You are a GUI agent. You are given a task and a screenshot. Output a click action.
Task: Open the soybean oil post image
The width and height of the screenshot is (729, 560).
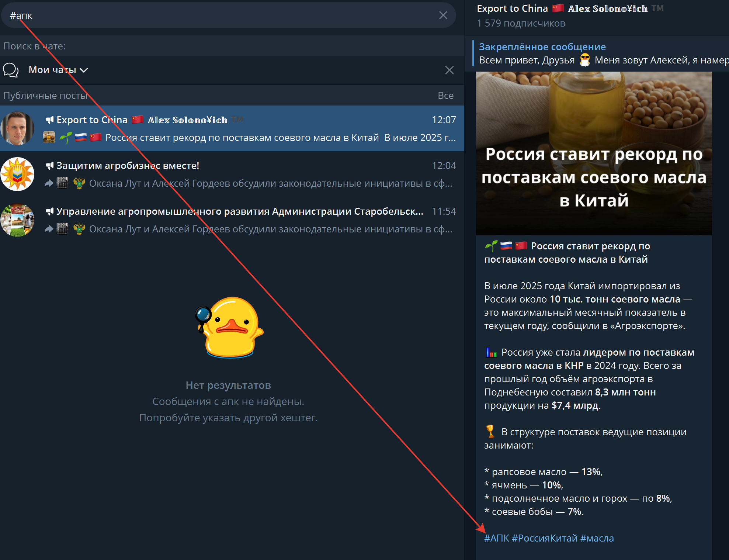pos(594,153)
